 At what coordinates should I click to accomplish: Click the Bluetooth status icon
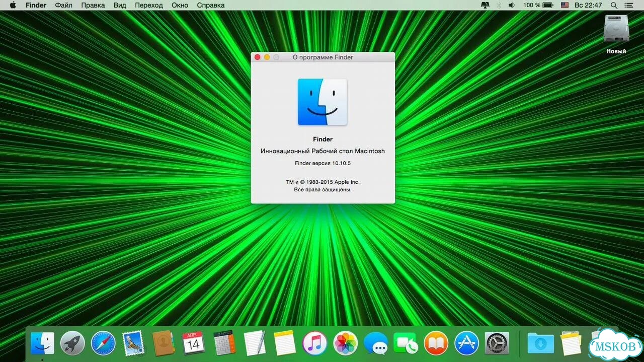tap(499, 5)
